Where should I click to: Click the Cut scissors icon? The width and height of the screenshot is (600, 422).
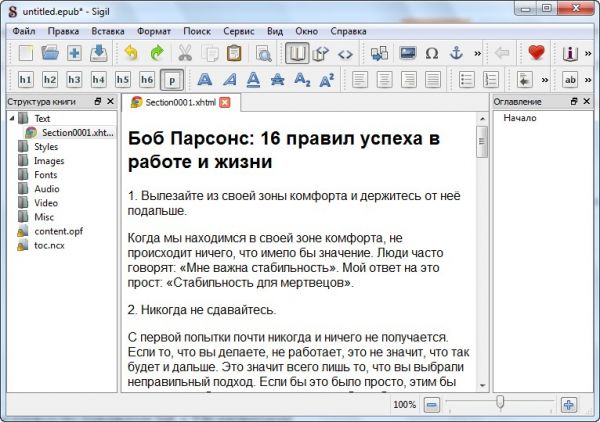click(x=185, y=53)
